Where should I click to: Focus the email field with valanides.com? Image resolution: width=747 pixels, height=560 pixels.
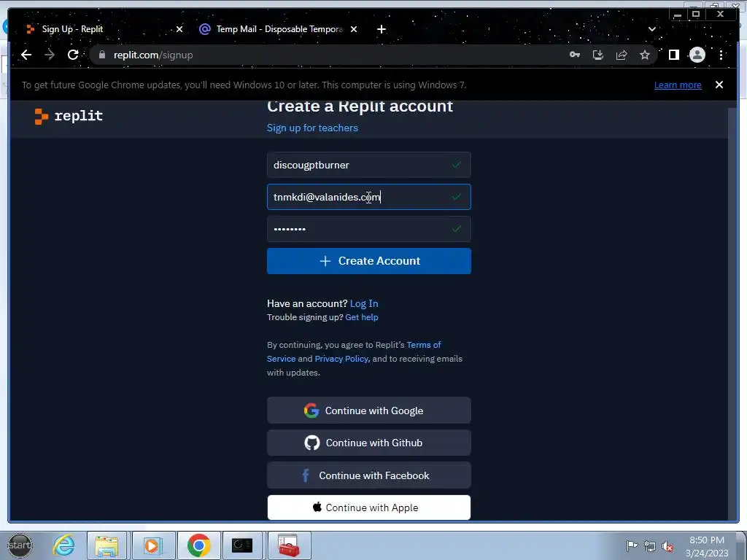[x=368, y=197]
